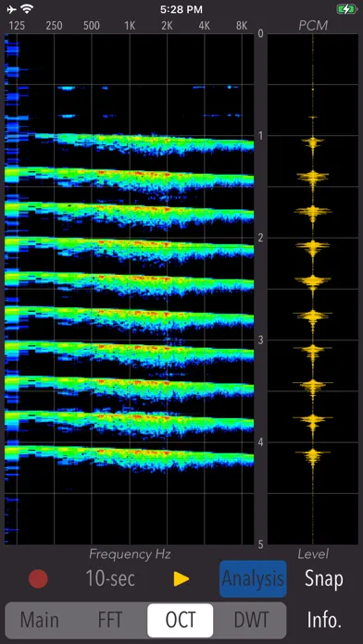Tap the 125 frequency axis marker
Screen dimensions: 363x644
pyautogui.click(x=17, y=26)
